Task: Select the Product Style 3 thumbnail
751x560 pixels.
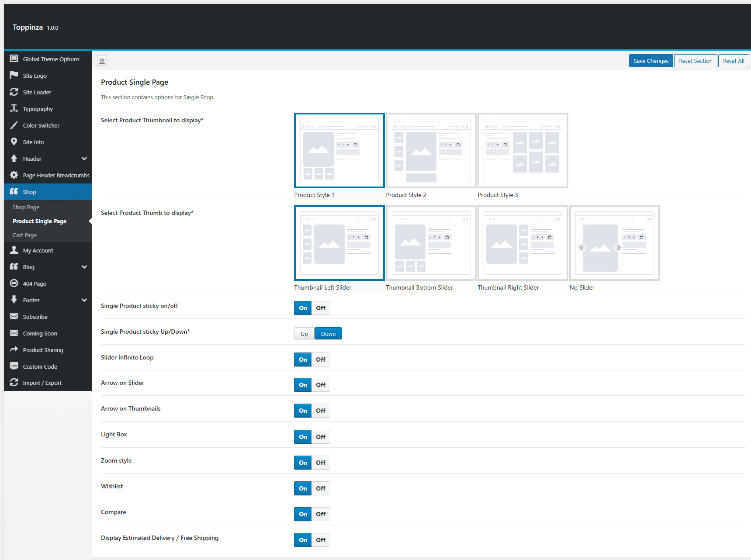Action: pyautogui.click(x=523, y=151)
